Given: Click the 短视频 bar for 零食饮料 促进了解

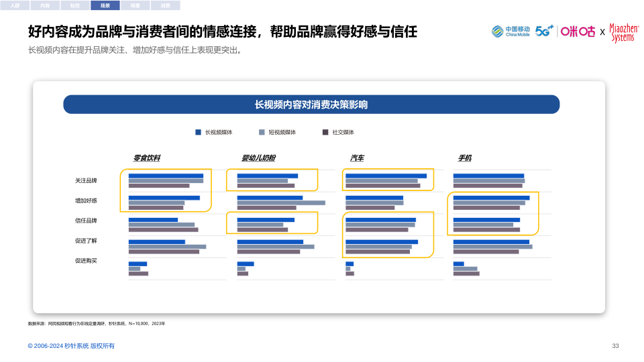Looking at the screenshot, I should point(167,247).
